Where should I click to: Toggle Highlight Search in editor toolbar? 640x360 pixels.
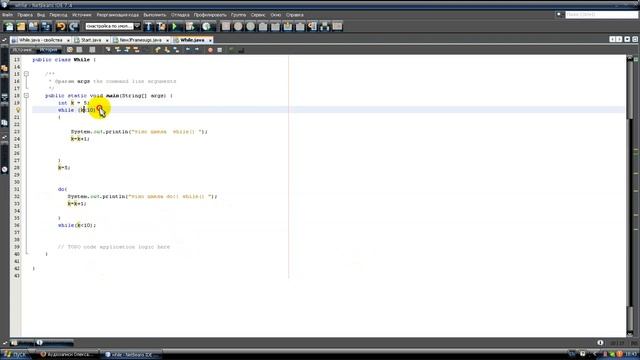pyautogui.click(x=137, y=50)
